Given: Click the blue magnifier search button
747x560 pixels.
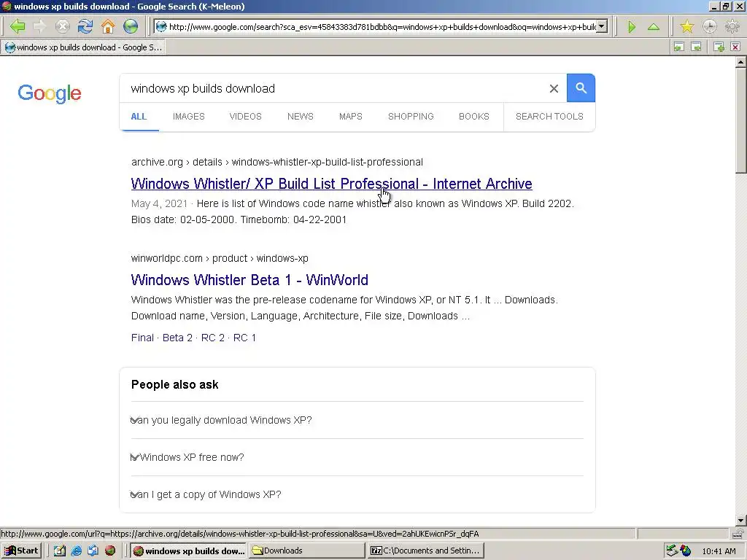Looking at the screenshot, I should pyautogui.click(x=581, y=88).
